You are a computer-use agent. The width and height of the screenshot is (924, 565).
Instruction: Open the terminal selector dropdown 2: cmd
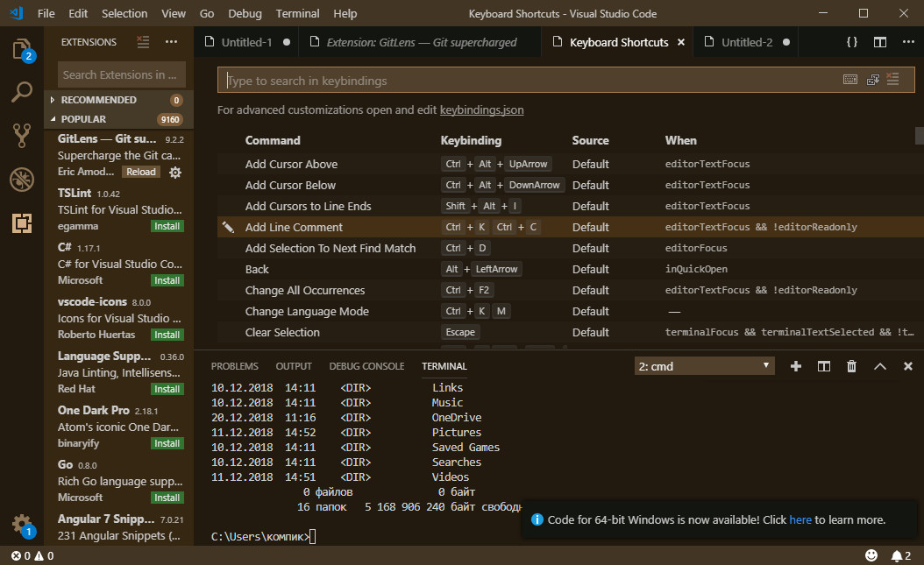pos(704,366)
